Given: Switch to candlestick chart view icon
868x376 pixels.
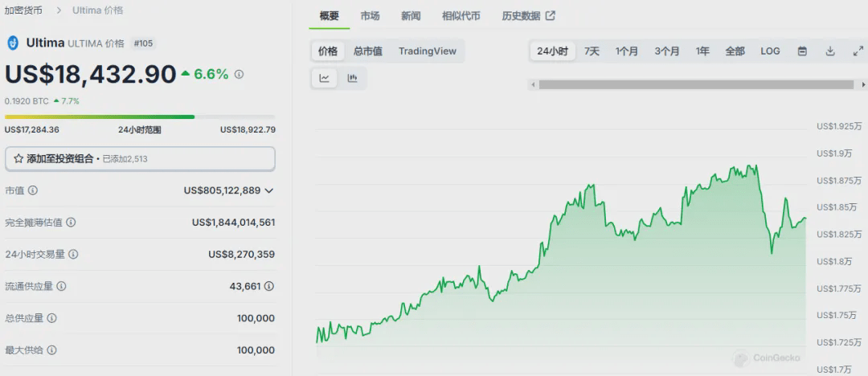Looking at the screenshot, I should point(352,78).
